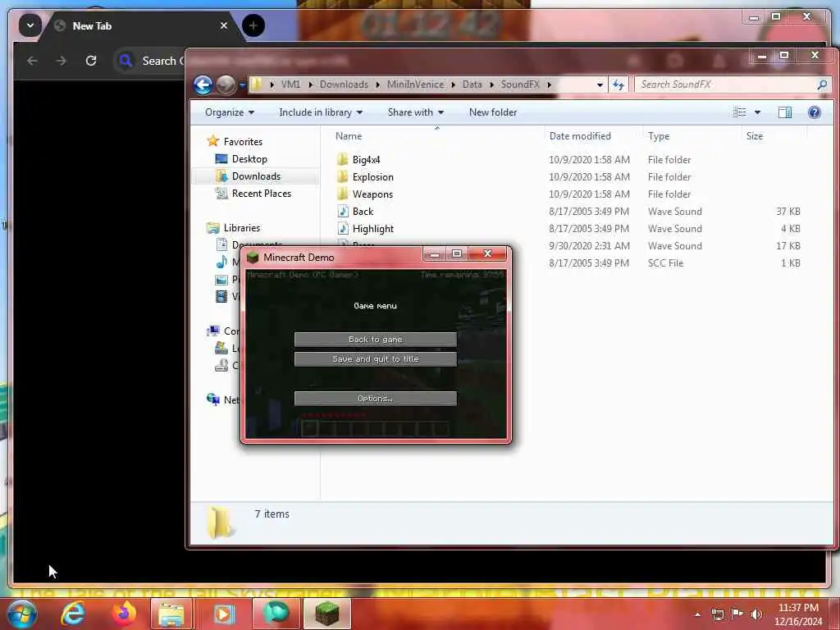Minimize the Minecraft Demo window
840x630 pixels.
[435, 254]
